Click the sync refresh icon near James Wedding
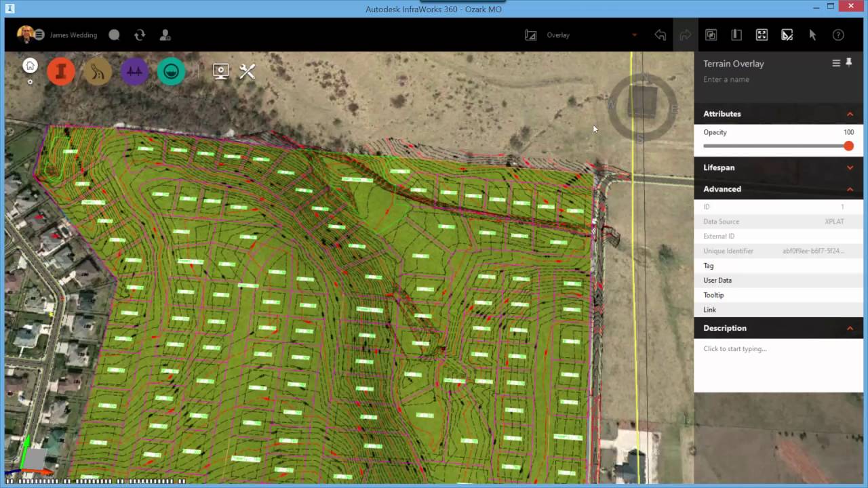This screenshot has height=488, width=868. (139, 35)
